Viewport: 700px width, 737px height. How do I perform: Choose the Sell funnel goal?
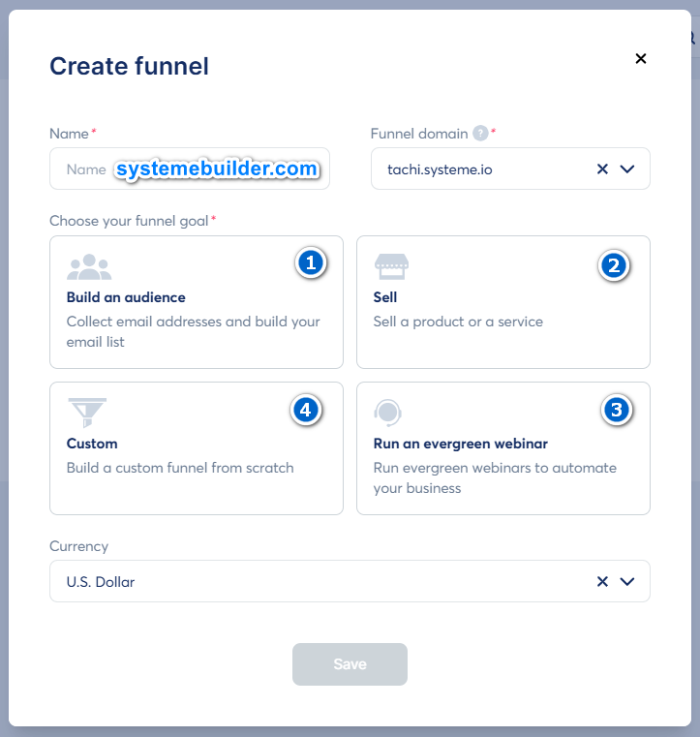click(x=503, y=302)
